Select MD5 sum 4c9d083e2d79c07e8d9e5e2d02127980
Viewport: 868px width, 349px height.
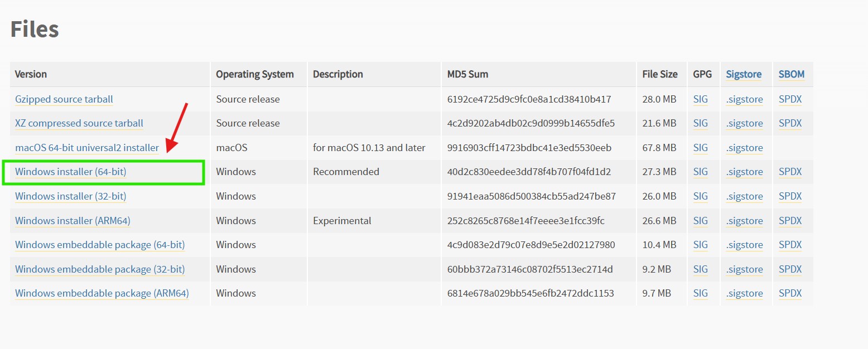pyautogui.click(x=531, y=245)
